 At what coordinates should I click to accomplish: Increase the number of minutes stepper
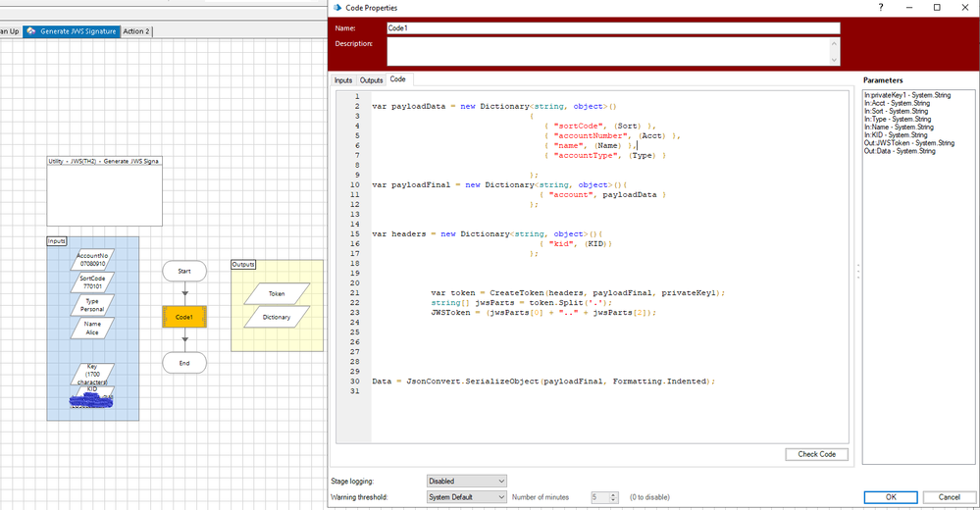(x=614, y=494)
